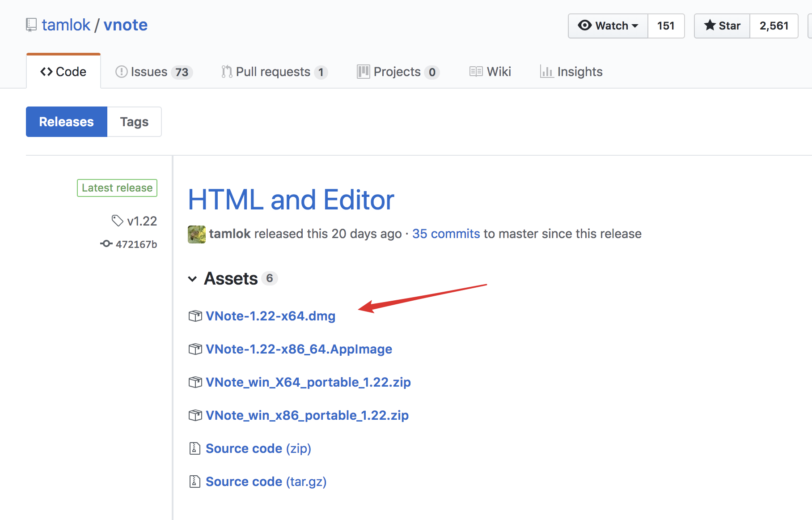The width and height of the screenshot is (812, 520).
Task: Open the Issues tab
Action: 148,71
